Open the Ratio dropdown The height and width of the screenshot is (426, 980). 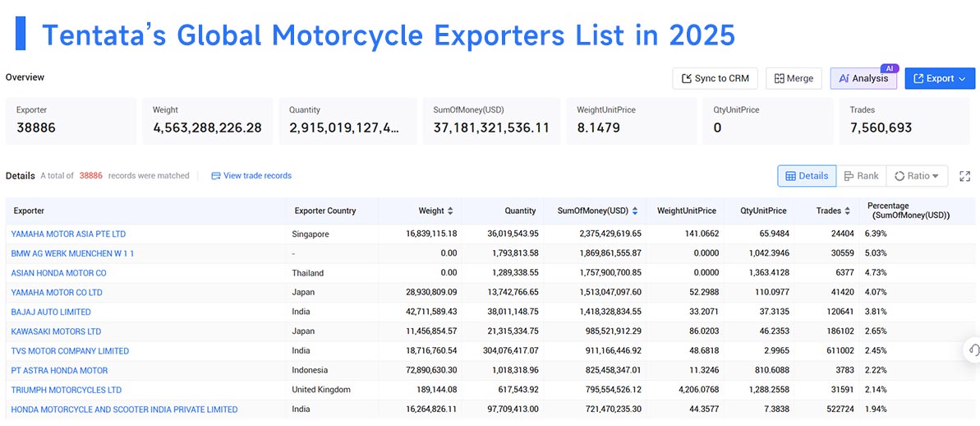click(x=917, y=176)
